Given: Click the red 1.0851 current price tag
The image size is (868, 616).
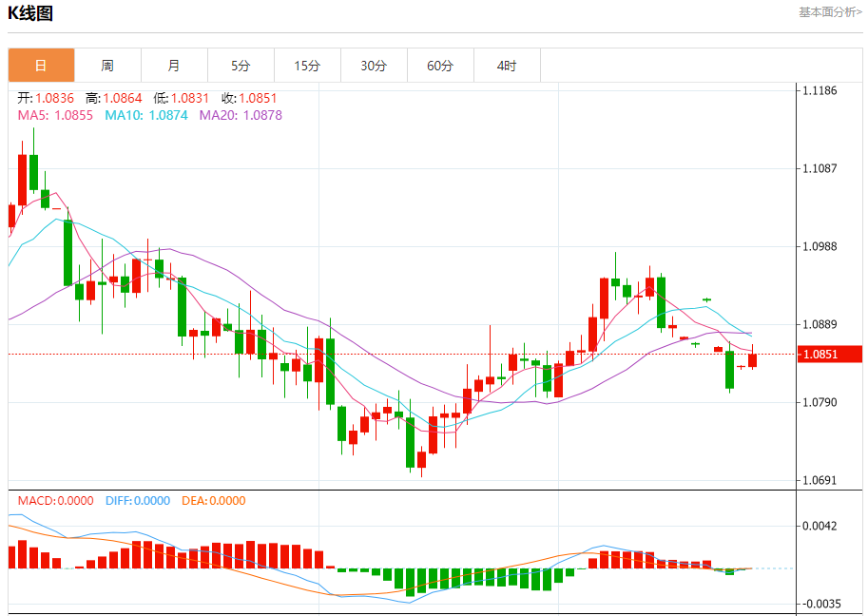Looking at the screenshot, I should pyautogui.click(x=830, y=355).
